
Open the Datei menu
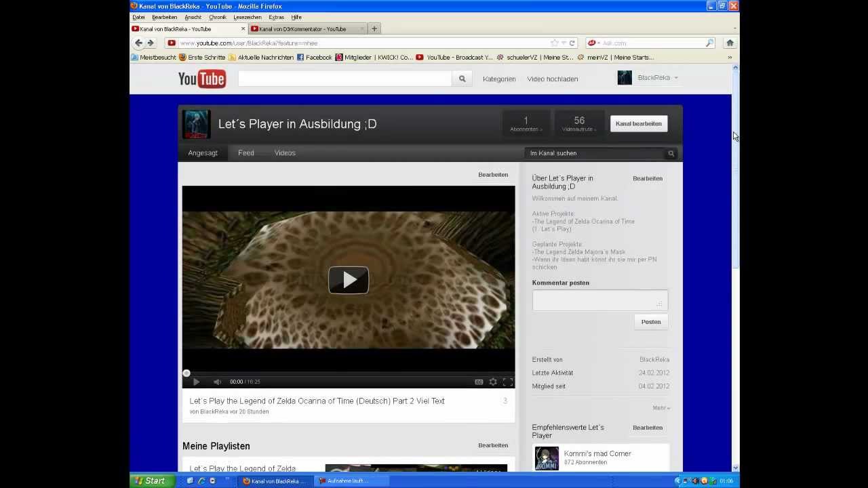[138, 17]
